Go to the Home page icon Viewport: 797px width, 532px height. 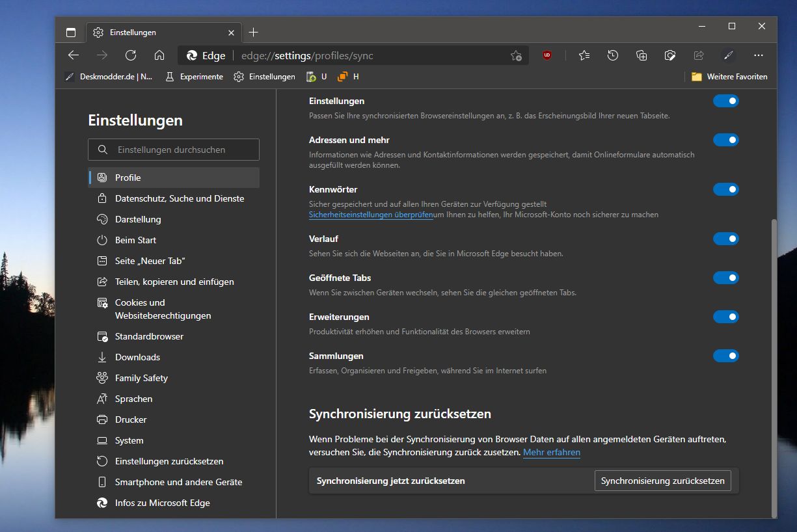point(159,55)
